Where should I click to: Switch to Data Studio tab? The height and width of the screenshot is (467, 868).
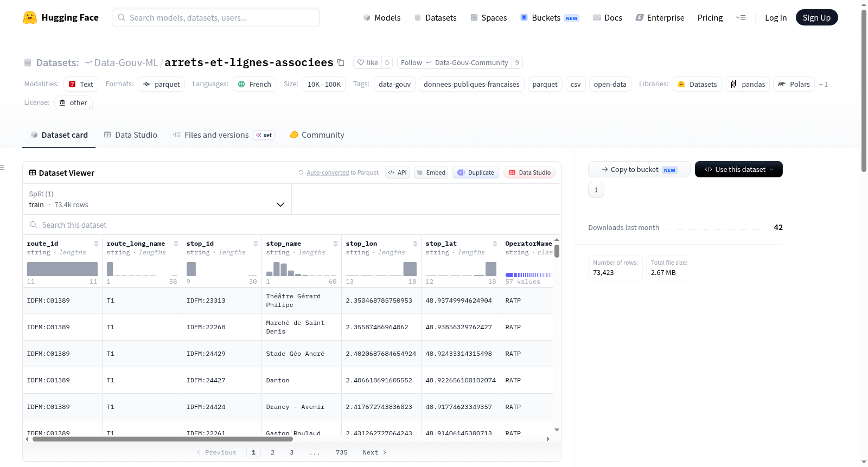click(x=131, y=135)
